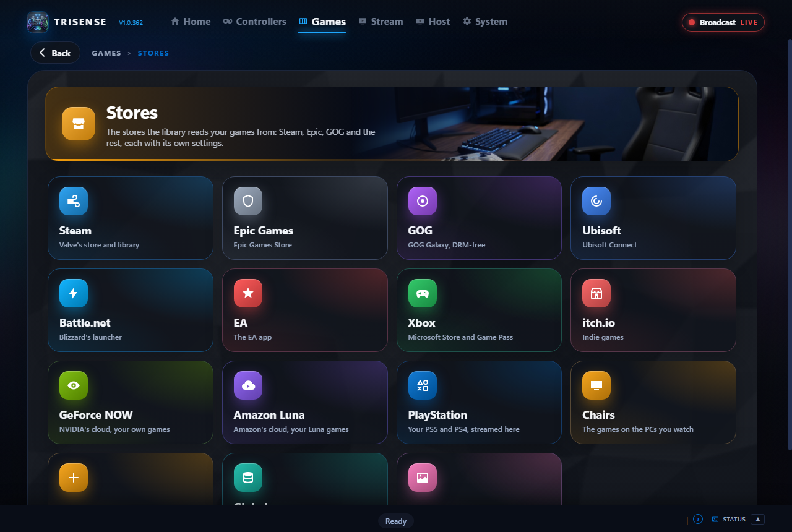This screenshot has height=532, width=792.
Task: Switch to the Host tab
Action: [433, 22]
